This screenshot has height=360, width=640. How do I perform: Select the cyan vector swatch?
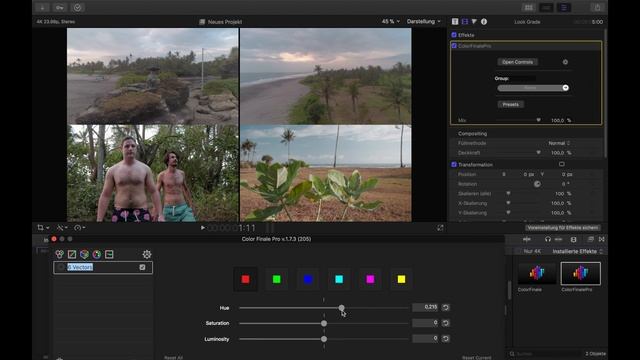pyautogui.click(x=339, y=279)
